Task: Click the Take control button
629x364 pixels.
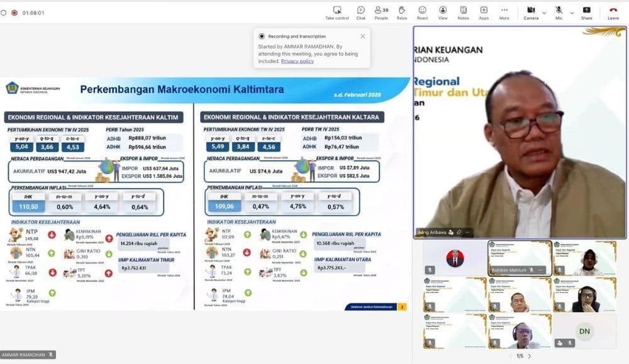Action: click(x=337, y=13)
